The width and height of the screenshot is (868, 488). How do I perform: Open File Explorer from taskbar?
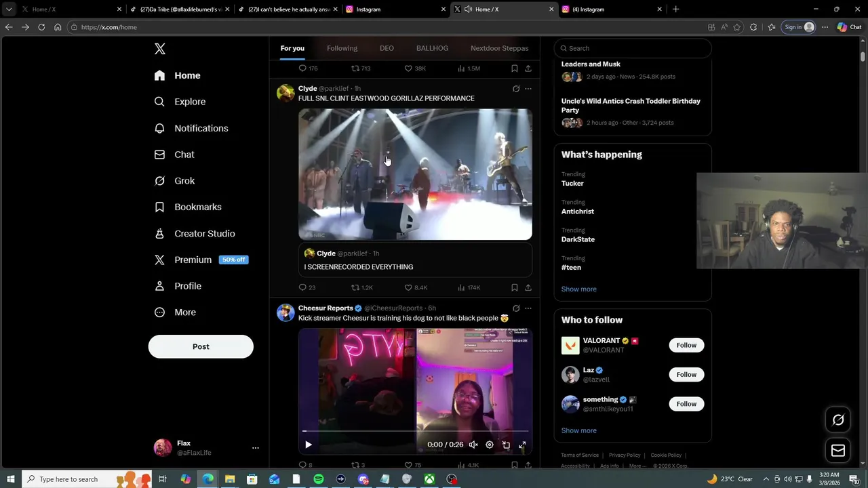pyautogui.click(x=230, y=479)
